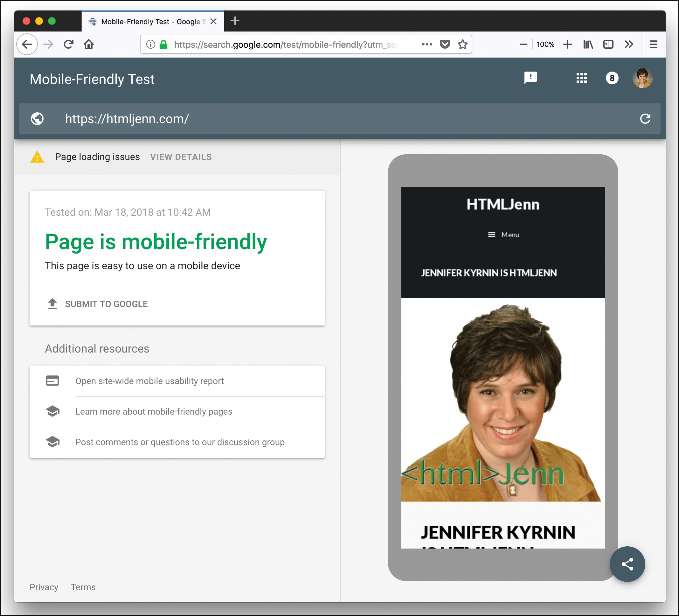Toggle the bookmark star
This screenshot has width=679, height=616.
coord(463,44)
